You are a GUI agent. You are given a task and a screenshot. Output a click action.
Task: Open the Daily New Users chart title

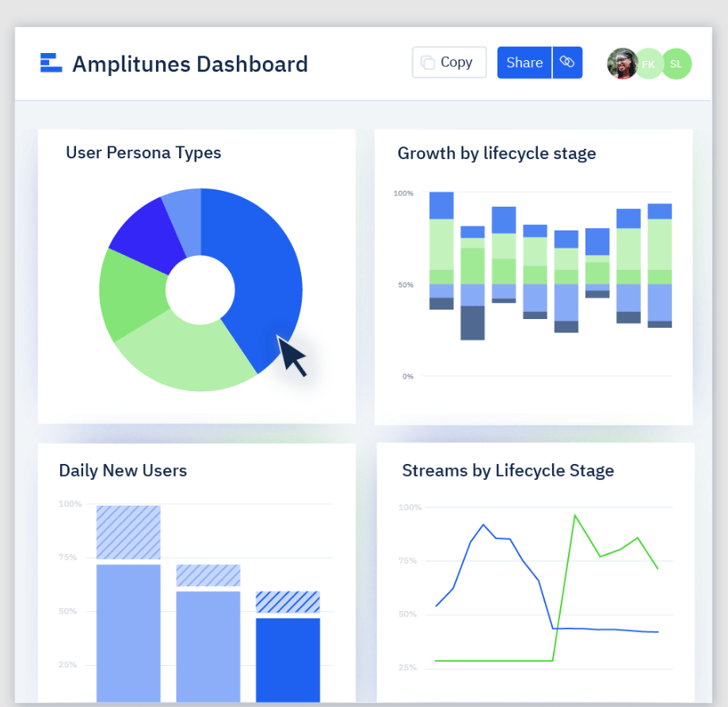click(123, 470)
